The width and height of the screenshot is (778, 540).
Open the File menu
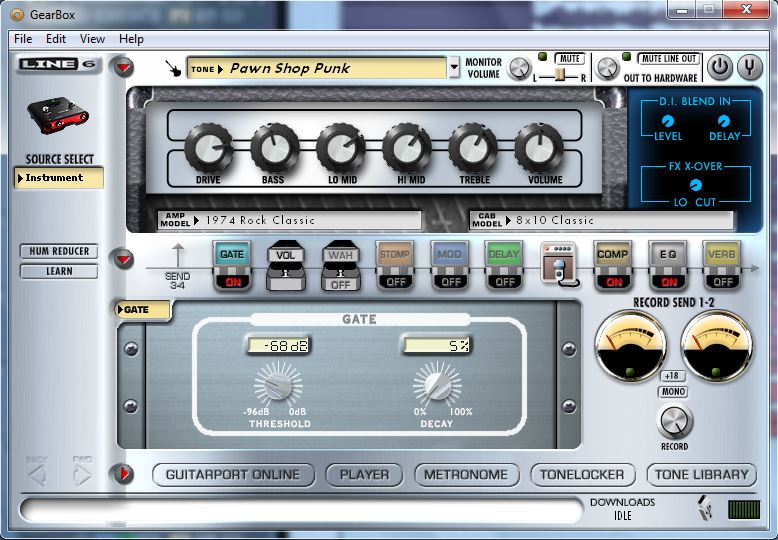23,39
